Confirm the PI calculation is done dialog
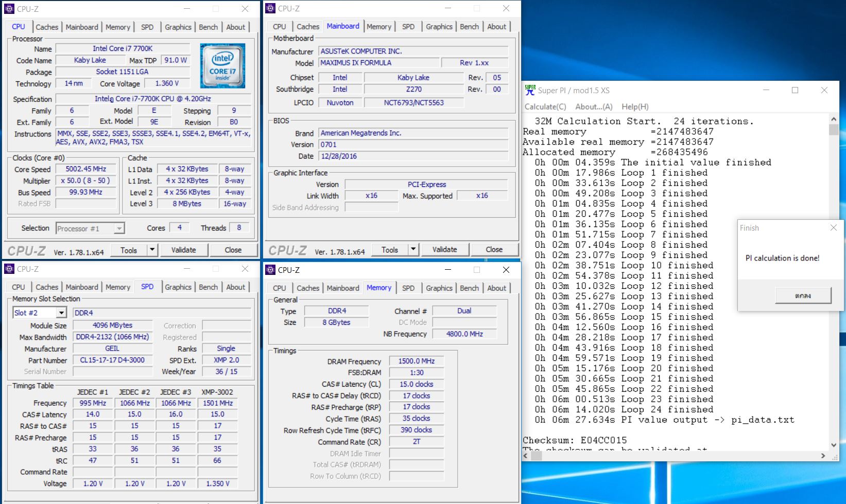 tap(803, 296)
